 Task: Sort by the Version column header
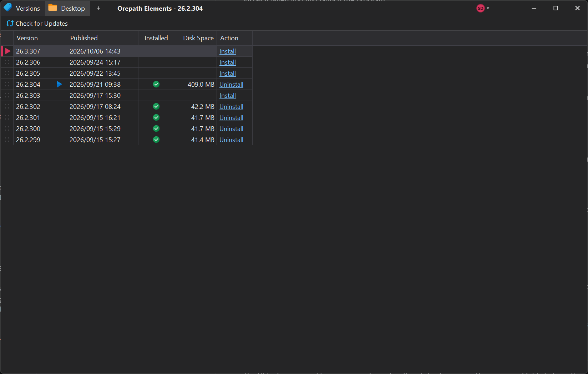click(40, 38)
